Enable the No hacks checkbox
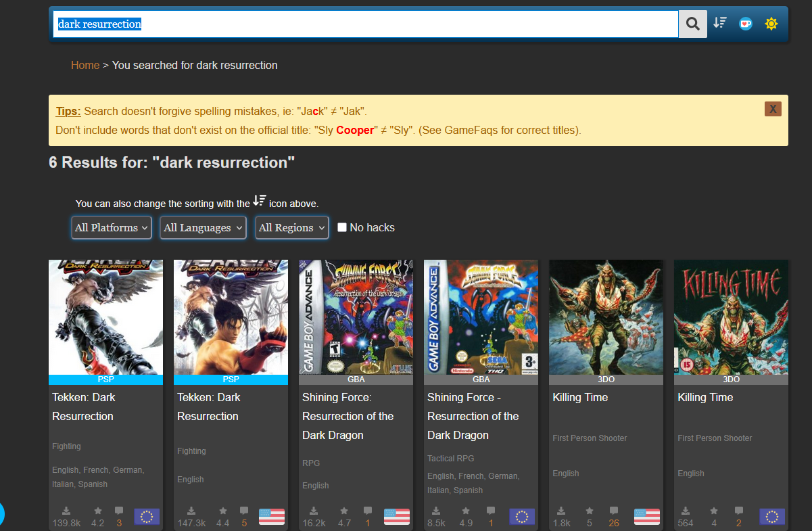Screen dimensions: 812x531 (x=342, y=227)
